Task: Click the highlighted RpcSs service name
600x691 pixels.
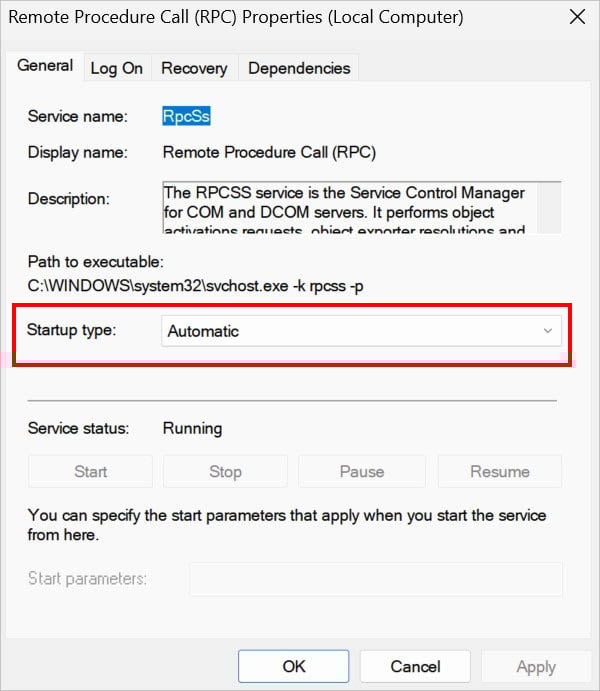Action: pyautogui.click(x=187, y=116)
